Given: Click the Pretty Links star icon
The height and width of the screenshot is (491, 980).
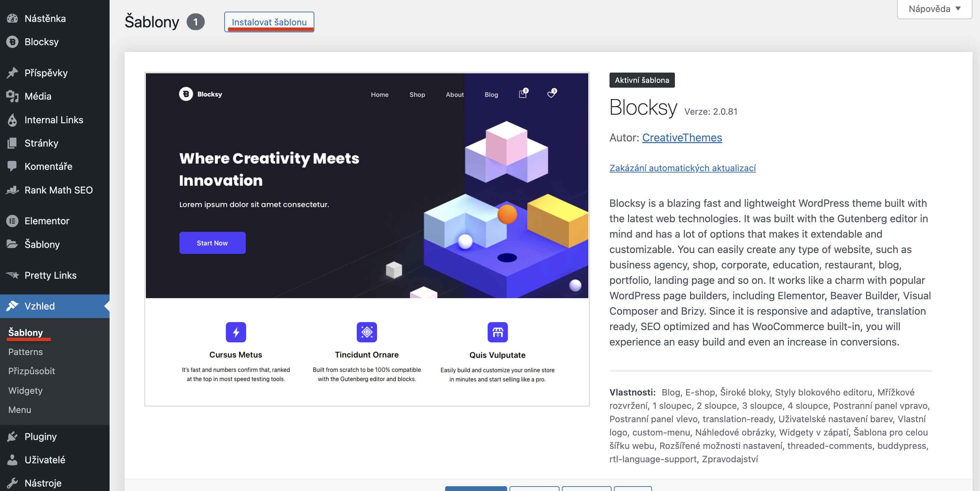Looking at the screenshot, I should (12, 275).
